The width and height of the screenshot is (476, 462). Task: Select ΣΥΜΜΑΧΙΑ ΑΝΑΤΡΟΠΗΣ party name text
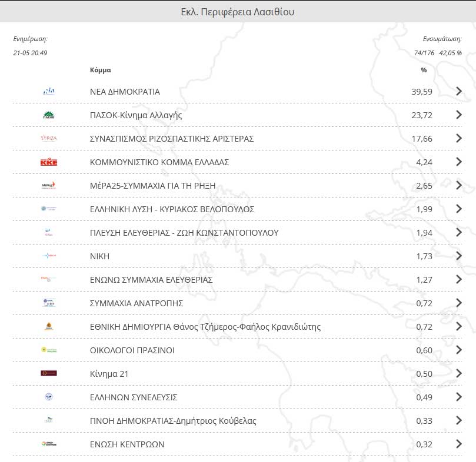pyautogui.click(x=137, y=303)
